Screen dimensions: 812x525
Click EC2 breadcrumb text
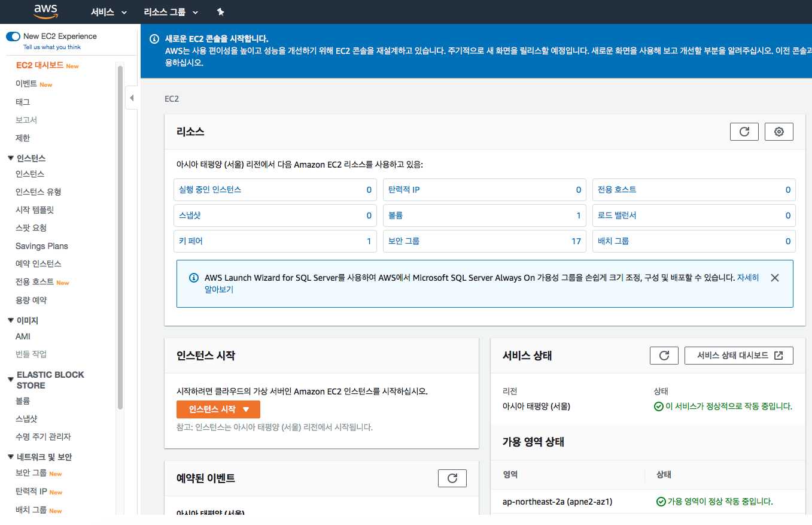(x=172, y=99)
